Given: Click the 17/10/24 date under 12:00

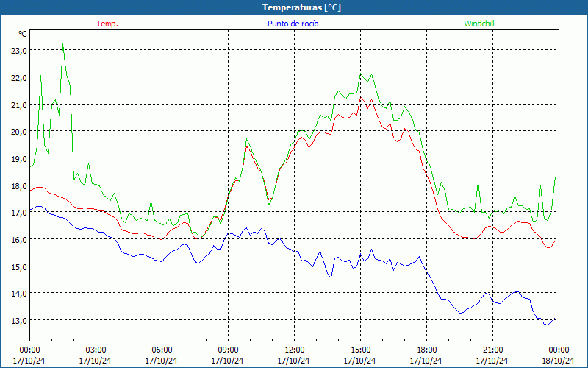Looking at the screenshot, I should (x=293, y=361).
